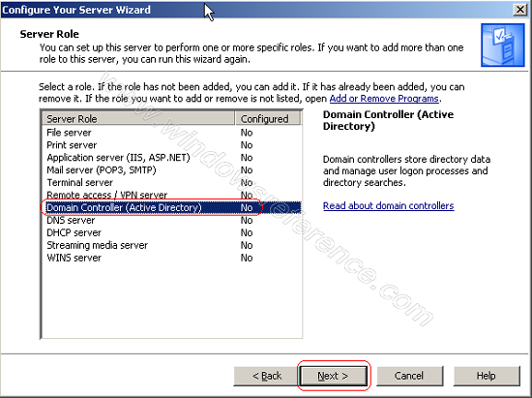Select the Print server role
Viewport: 532px width, 398px height.
tap(171, 145)
